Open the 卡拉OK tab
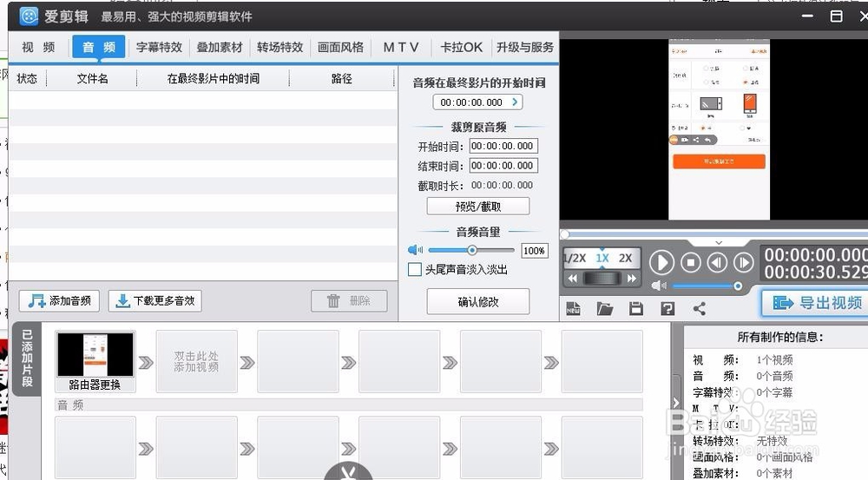This screenshot has width=868, height=480. coord(461,47)
